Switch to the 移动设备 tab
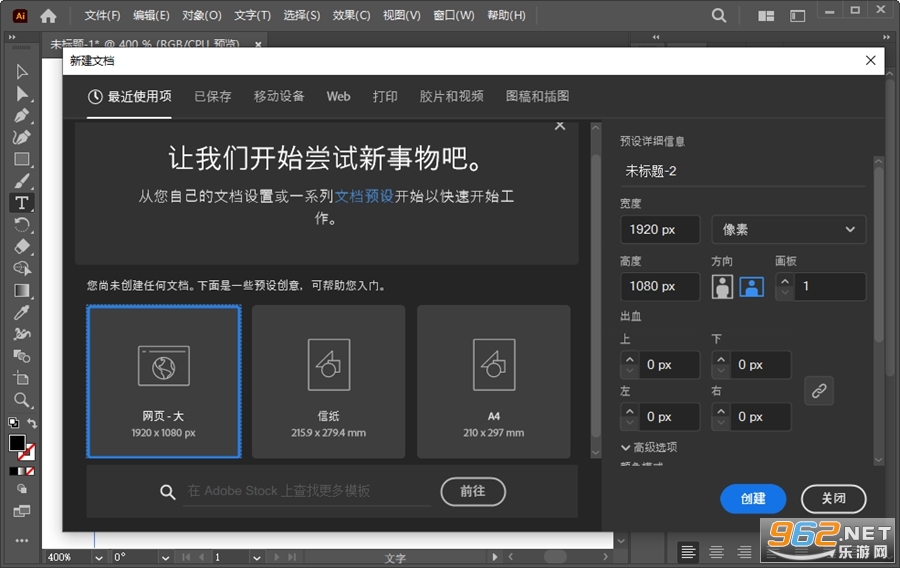Image resolution: width=900 pixels, height=568 pixels. [x=279, y=96]
